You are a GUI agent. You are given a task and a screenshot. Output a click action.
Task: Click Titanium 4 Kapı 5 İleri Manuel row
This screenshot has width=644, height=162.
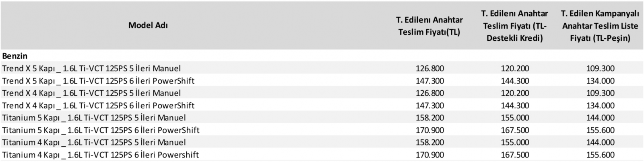322,143
